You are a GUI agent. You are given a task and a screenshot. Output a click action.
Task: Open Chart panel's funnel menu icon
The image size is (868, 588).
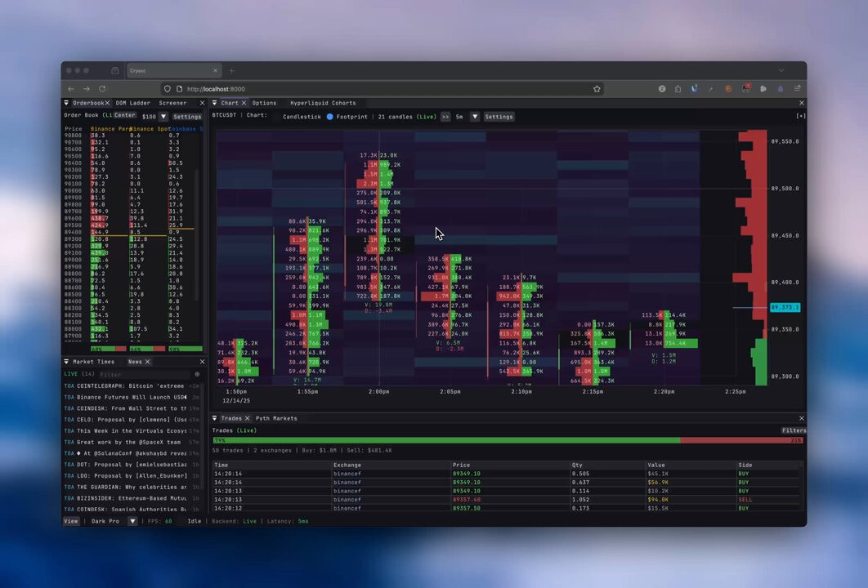coord(214,103)
